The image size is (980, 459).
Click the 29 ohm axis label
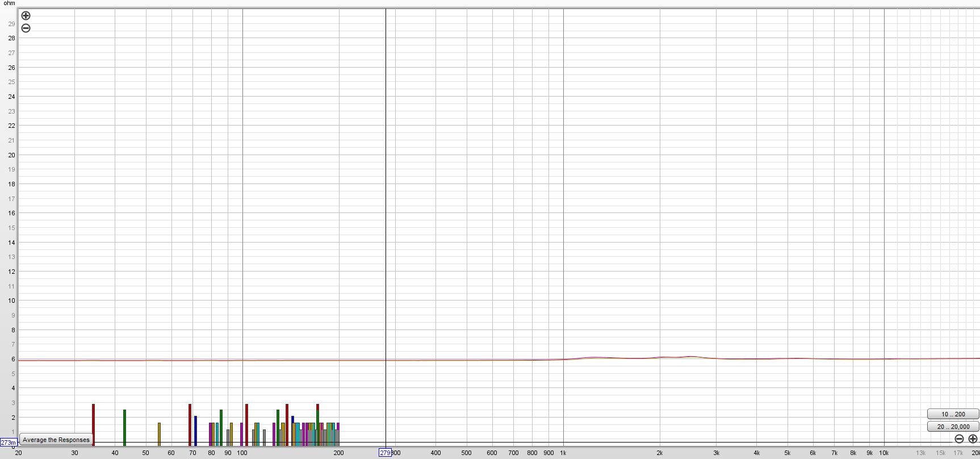(11, 24)
